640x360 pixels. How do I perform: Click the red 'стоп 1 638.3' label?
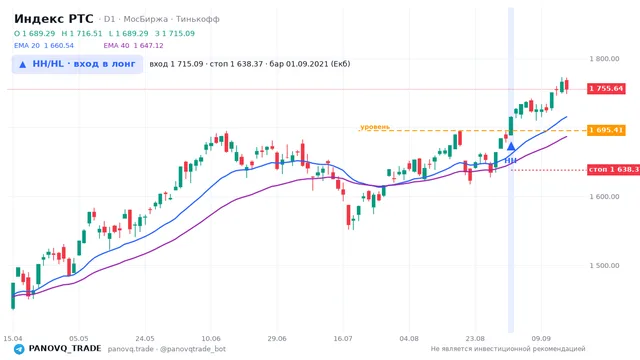tap(613, 169)
